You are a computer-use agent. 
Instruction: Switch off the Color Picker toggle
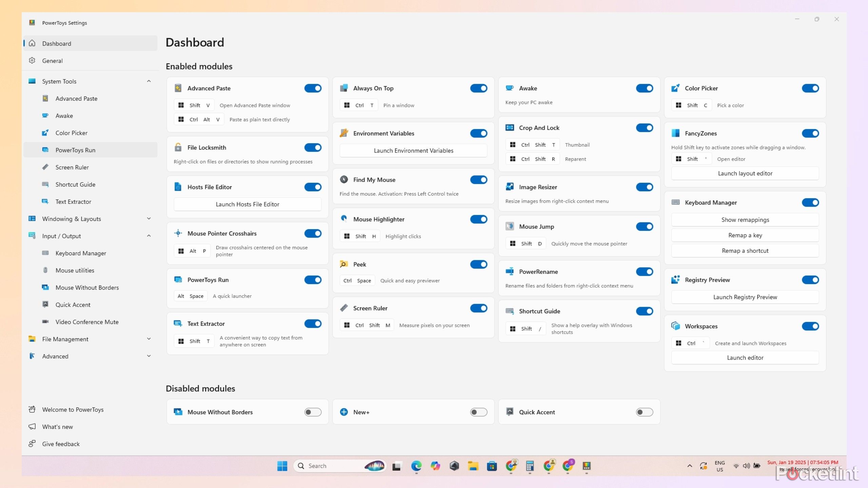[x=810, y=88]
